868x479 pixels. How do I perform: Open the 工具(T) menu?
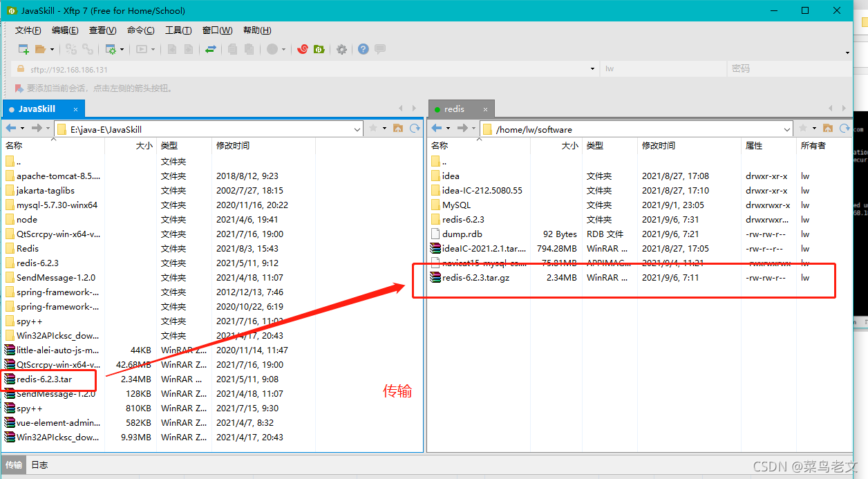pyautogui.click(x=178, y=30)
